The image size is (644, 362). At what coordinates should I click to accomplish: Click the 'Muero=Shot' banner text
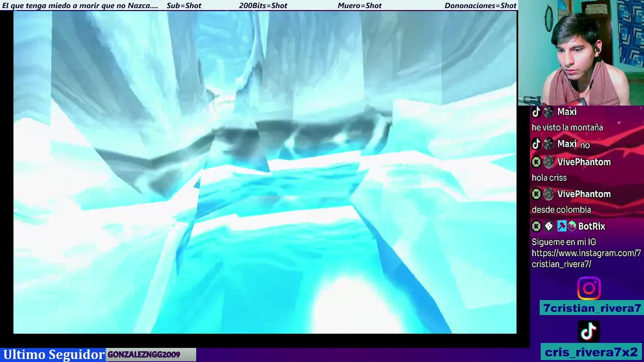(x=360, y=6)
